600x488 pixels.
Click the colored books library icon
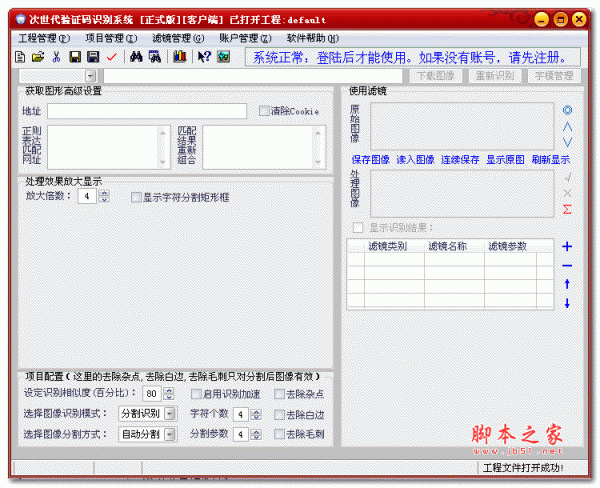(179, 57)
